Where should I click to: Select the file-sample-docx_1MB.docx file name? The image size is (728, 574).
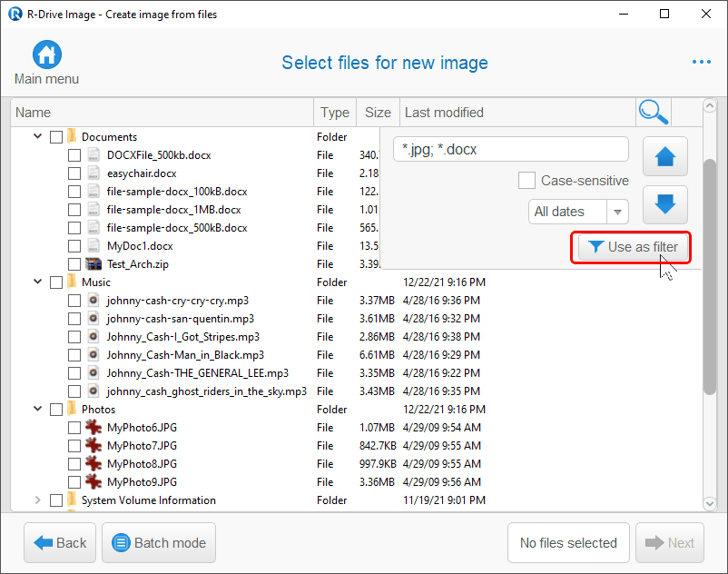(174, 210)
